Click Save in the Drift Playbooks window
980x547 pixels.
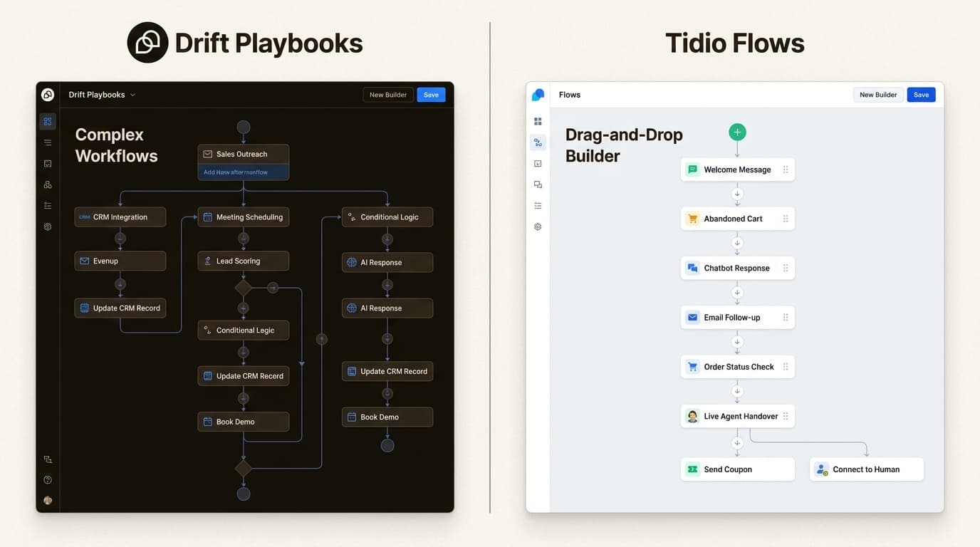click(x=431, y=95)
